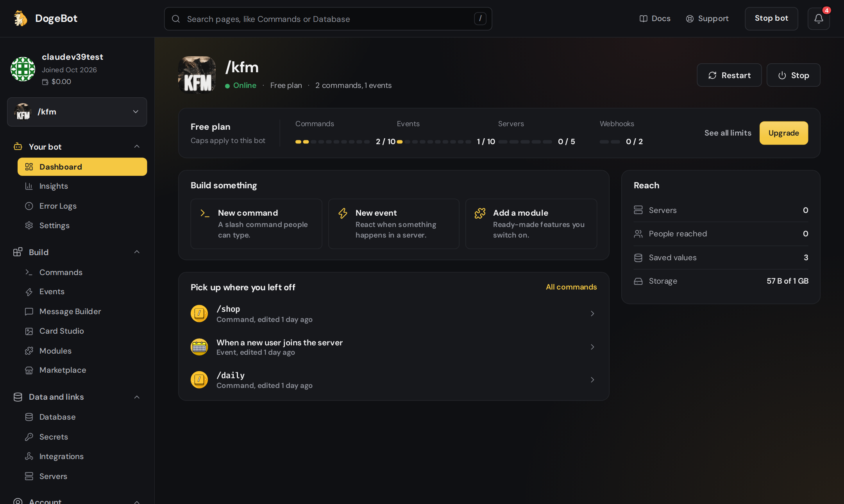Open the notifications bell icon
Image resolution: width=844 pixels, height=504 pixels.
(x=819, y=18)
